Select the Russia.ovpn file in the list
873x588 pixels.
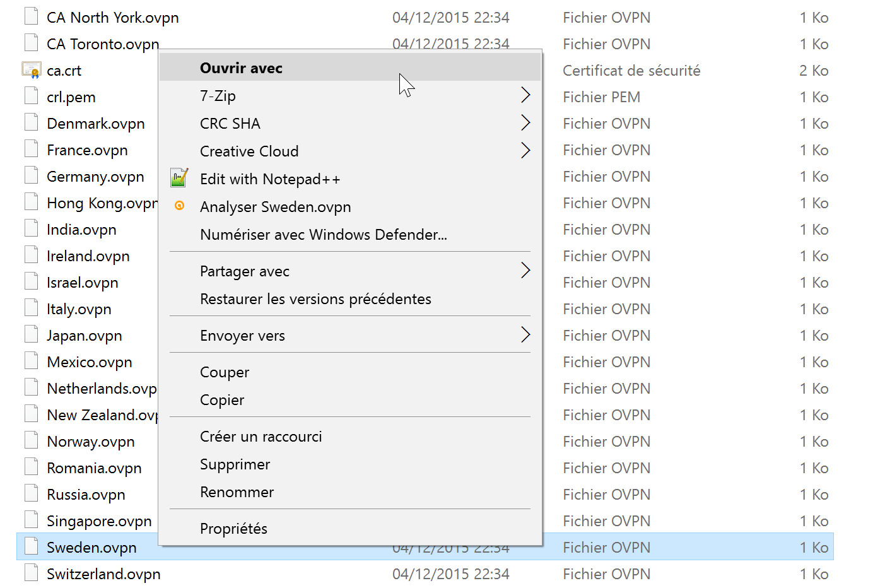point(86,495)
